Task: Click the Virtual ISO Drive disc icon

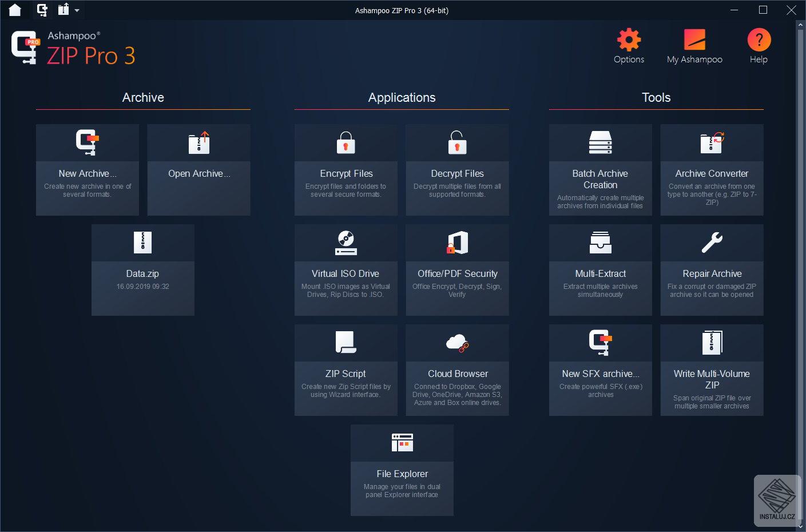Action: click(346, 243)
